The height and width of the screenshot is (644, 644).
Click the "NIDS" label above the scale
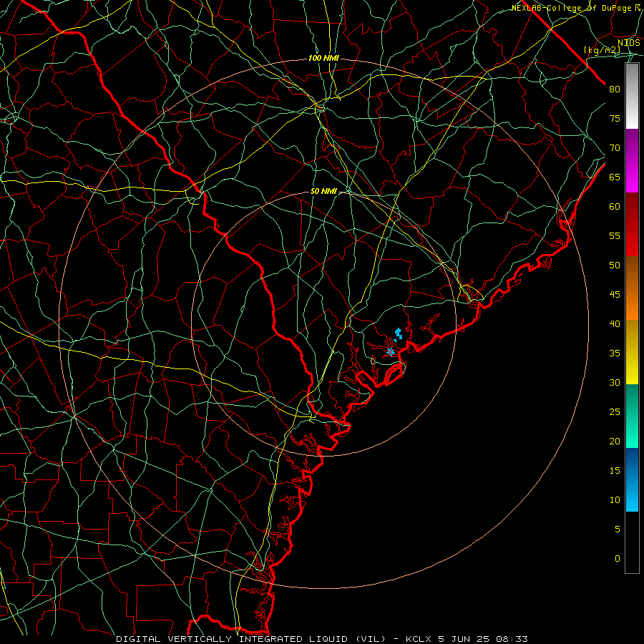point(628,43)
